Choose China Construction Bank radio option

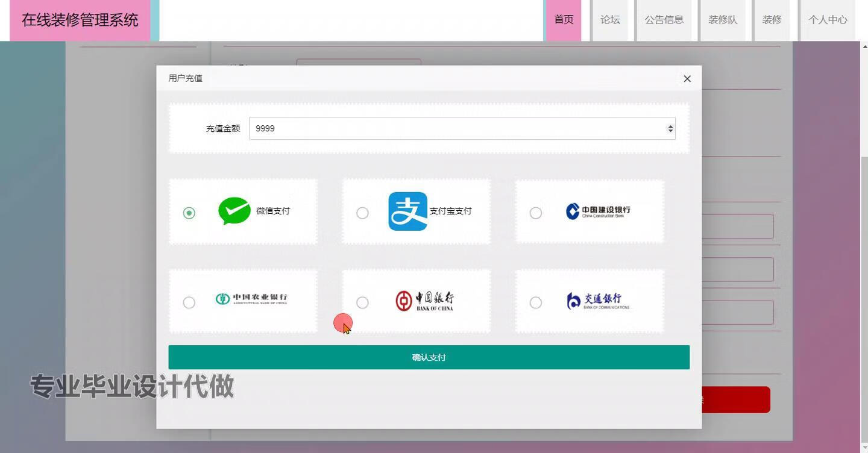(535, 213)
